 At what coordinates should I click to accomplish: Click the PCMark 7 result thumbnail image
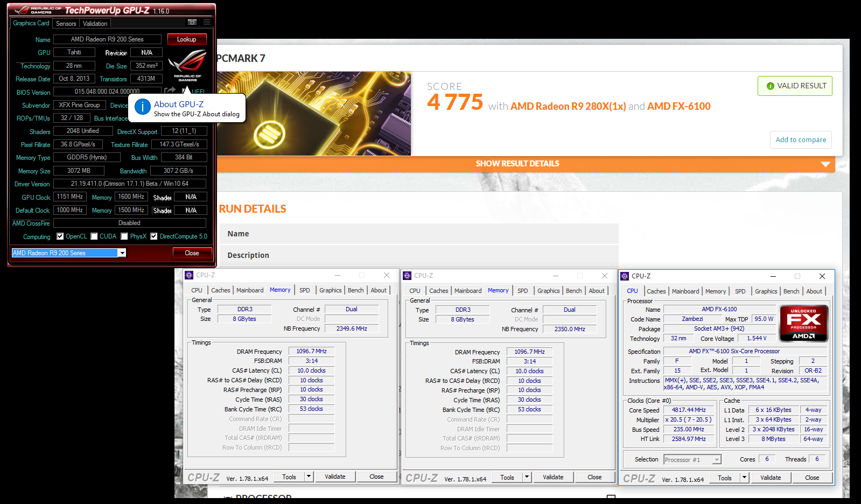[x=314, y=114]
